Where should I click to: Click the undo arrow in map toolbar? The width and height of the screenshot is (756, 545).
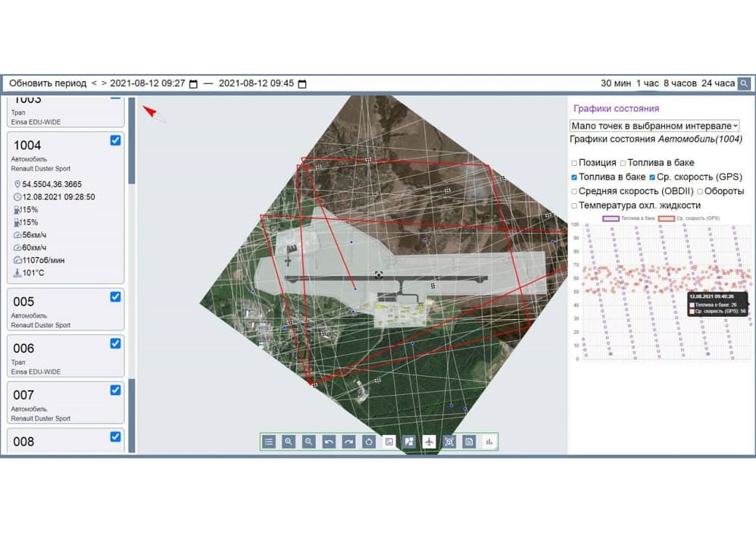click(329, 442)
